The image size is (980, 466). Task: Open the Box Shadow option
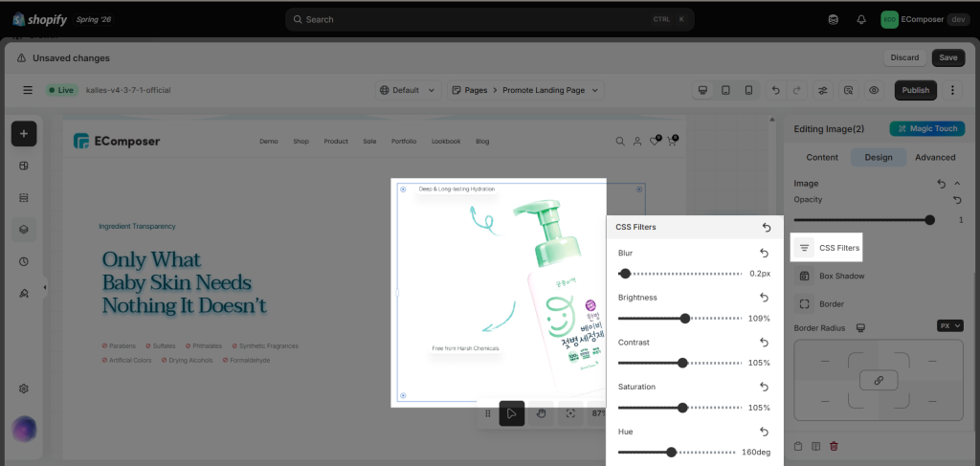point(830,276)
